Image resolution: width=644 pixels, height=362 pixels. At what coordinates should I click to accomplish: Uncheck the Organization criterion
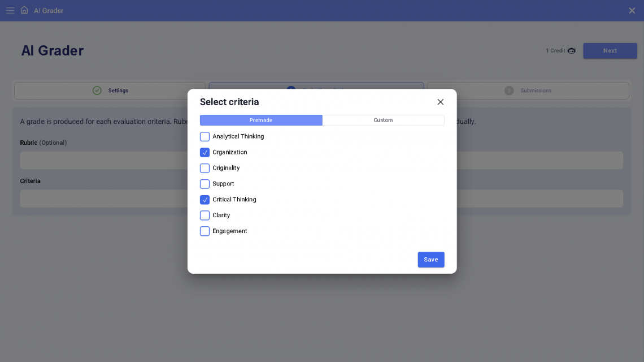(204, 152)
